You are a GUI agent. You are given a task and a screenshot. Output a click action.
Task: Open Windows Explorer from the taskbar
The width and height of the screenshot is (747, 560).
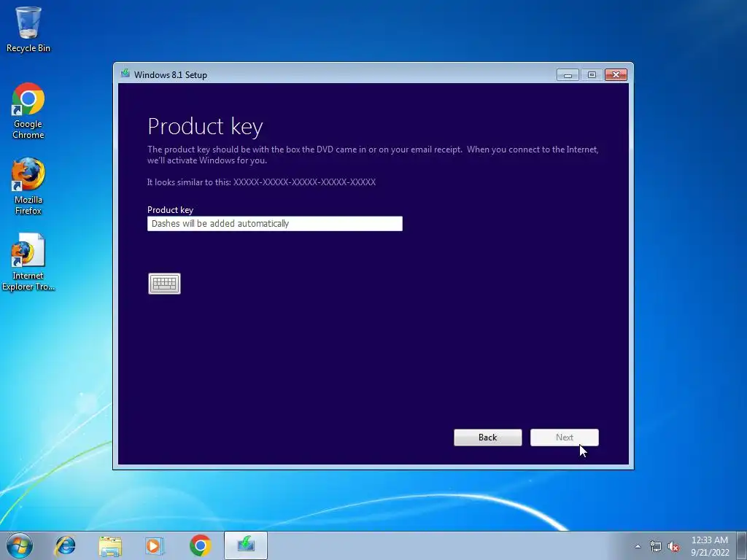(x=110, y=545)
